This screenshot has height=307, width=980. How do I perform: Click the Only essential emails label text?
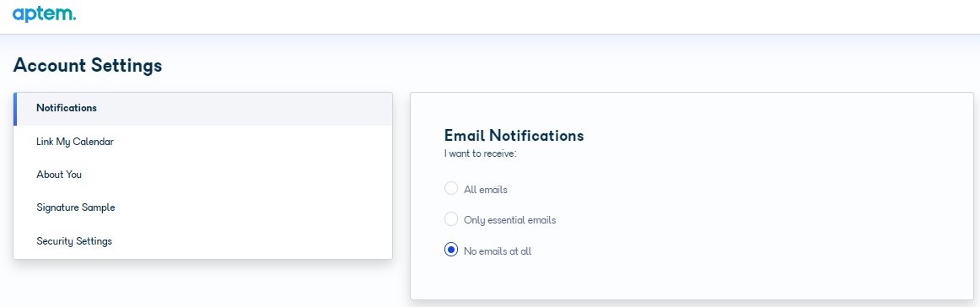510,220
